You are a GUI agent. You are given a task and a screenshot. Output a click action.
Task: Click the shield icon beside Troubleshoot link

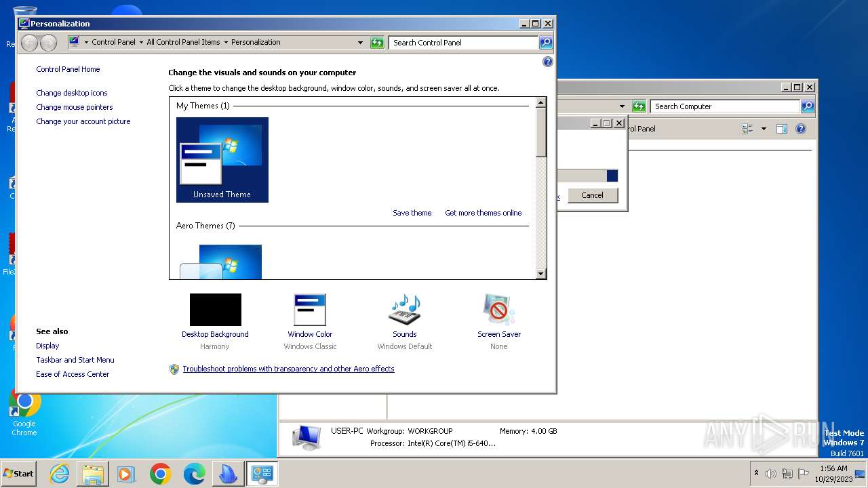click(x=174, y=369)
